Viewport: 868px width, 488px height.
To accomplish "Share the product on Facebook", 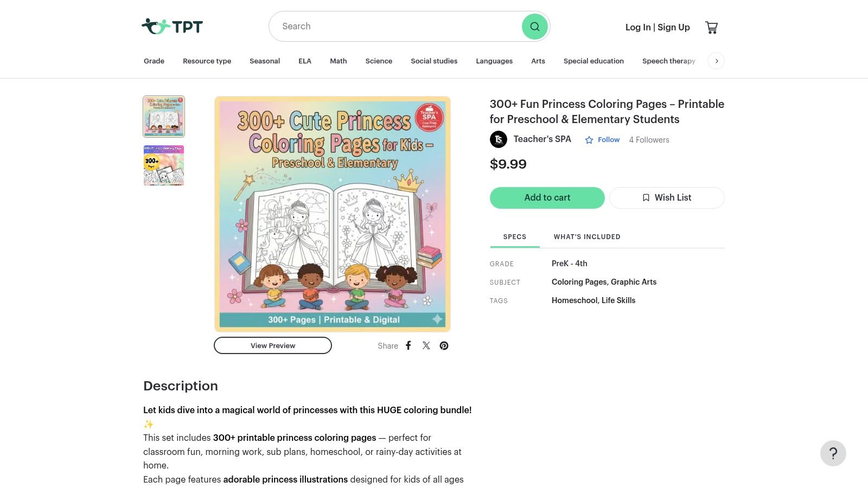I will [408, 345].
